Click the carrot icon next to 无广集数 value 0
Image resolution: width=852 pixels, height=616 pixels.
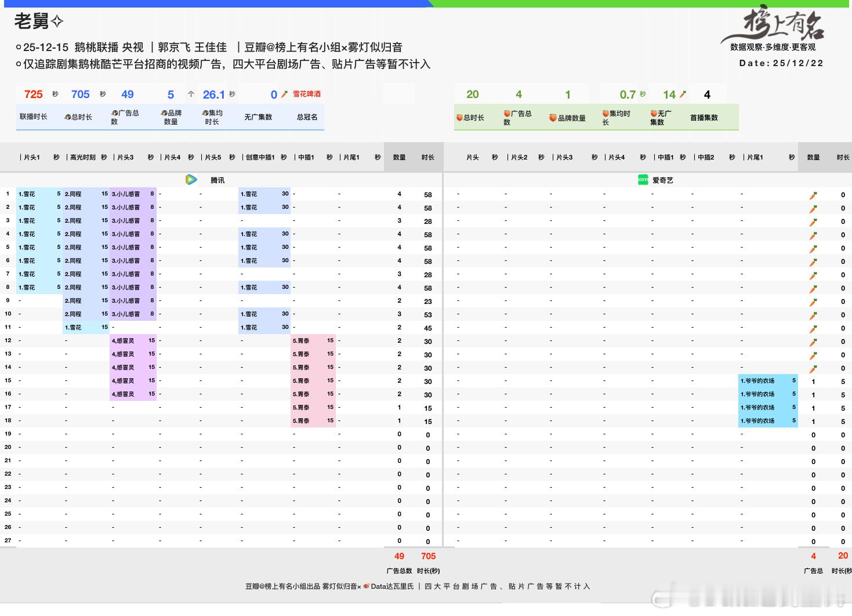tap(283, 95)
